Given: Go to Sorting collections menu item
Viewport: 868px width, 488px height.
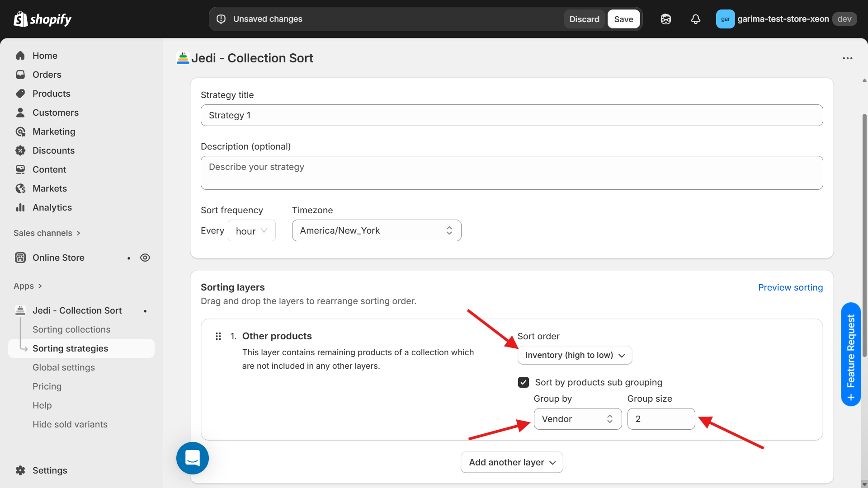Looking at the screenshot, I should pyautogui.click(x=71, y=329).
